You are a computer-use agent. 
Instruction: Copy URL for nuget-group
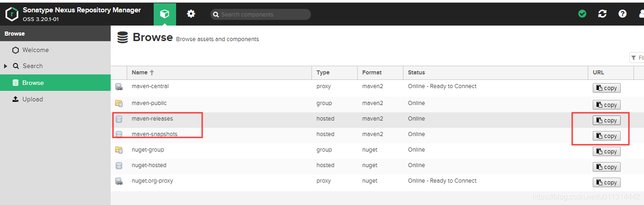tap(606, 152)
